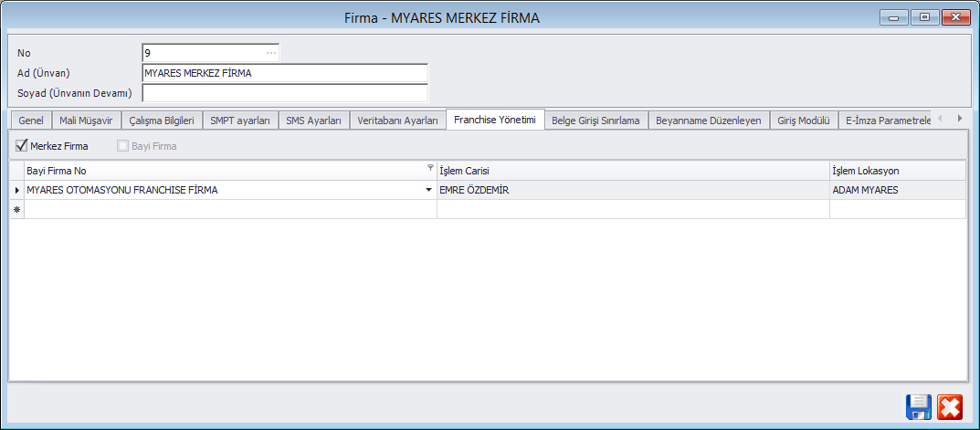Open the SMS Ayarları tab
Screen dimensions: 980x430
[x=313, y=121]
